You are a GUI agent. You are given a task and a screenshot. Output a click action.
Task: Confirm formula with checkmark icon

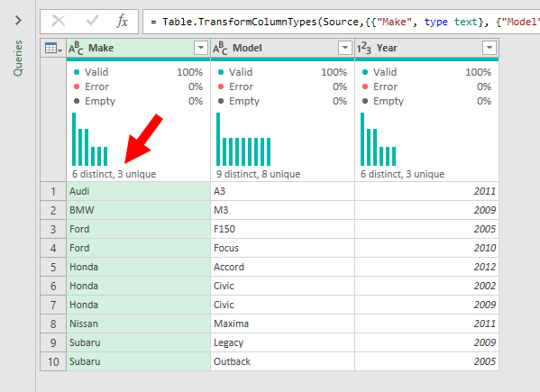click(x=92, y=22)
